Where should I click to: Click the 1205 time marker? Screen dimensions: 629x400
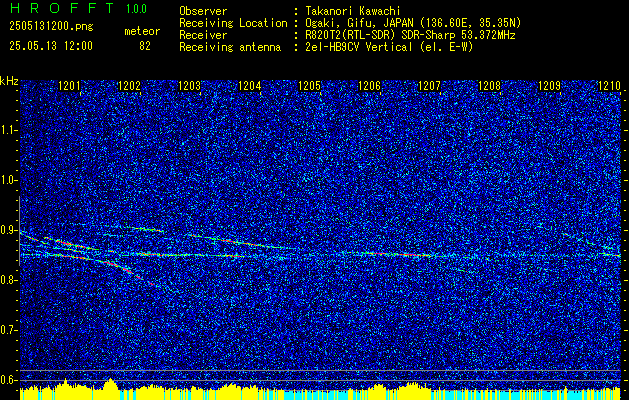[x=310, y=86]
